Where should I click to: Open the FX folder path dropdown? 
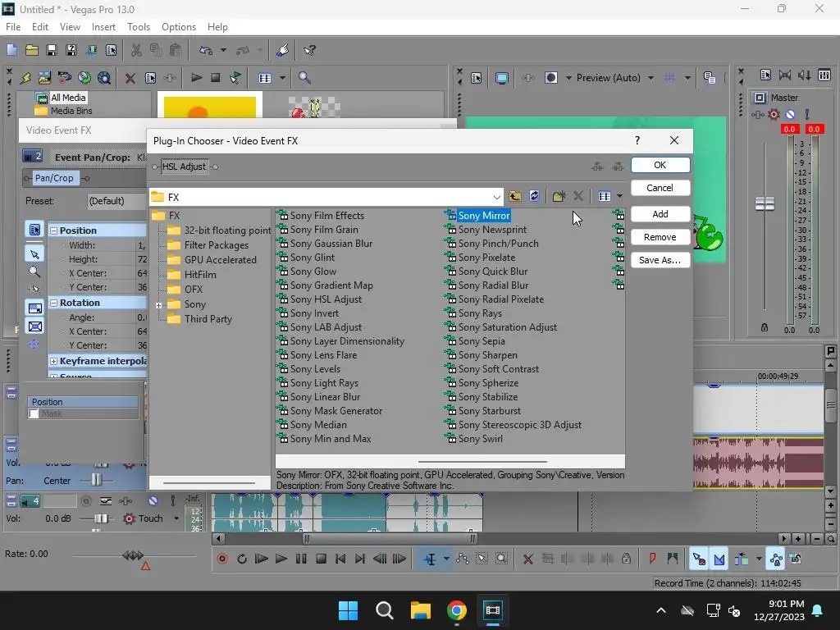pos(496,197)
